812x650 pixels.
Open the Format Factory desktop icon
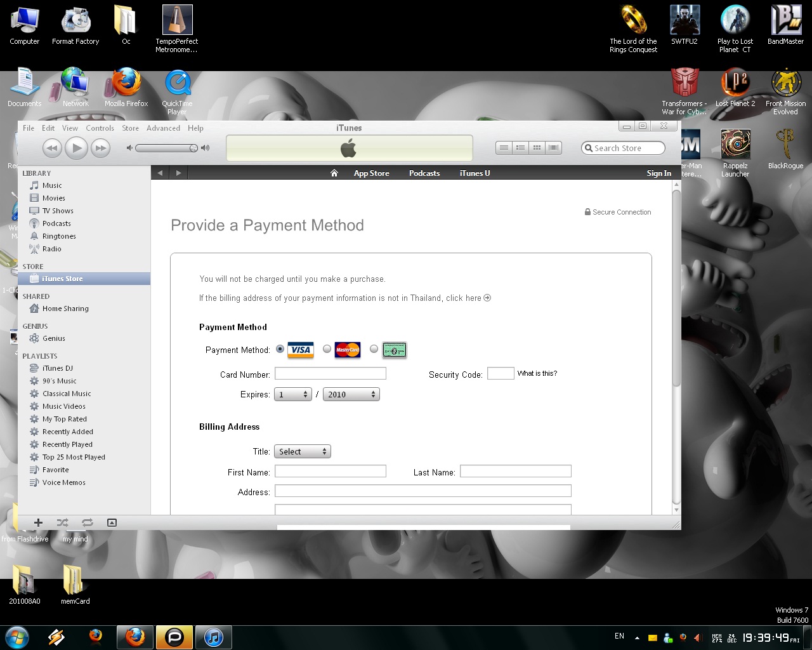(75, 25)
